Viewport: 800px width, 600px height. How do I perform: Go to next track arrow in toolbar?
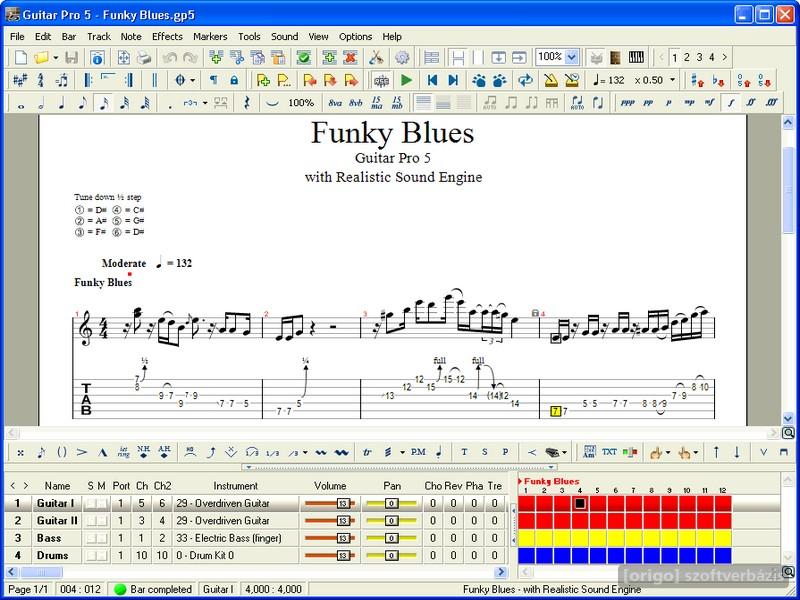tap(724, 57)
